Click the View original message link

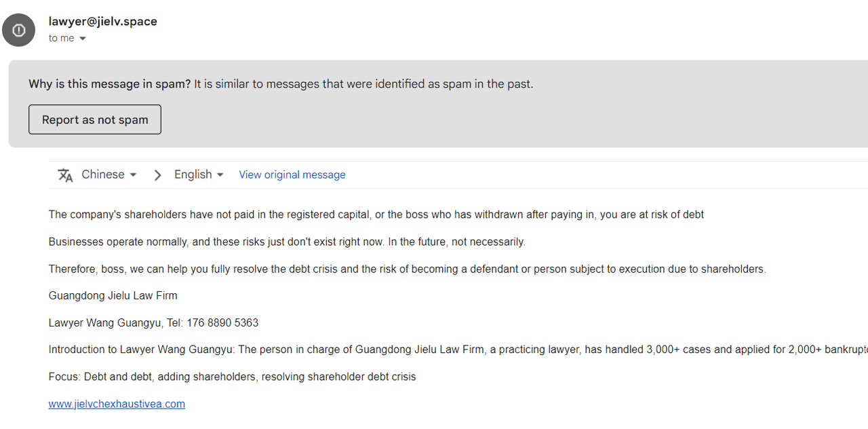point(292,175)
